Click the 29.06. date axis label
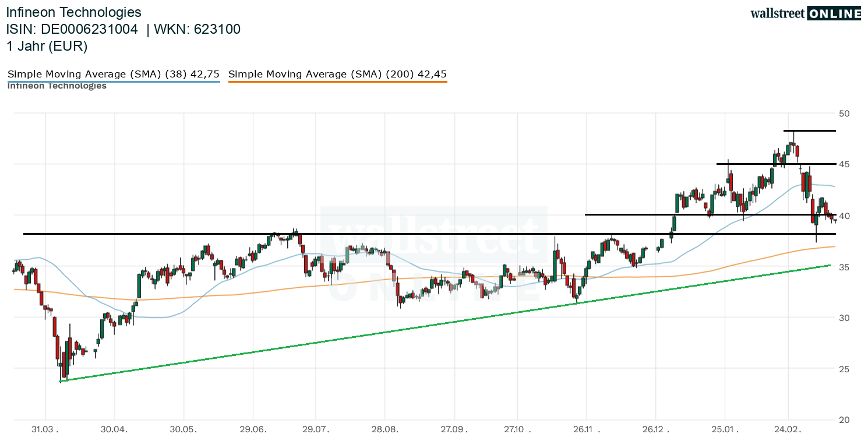868x434 pixels. 253,429
